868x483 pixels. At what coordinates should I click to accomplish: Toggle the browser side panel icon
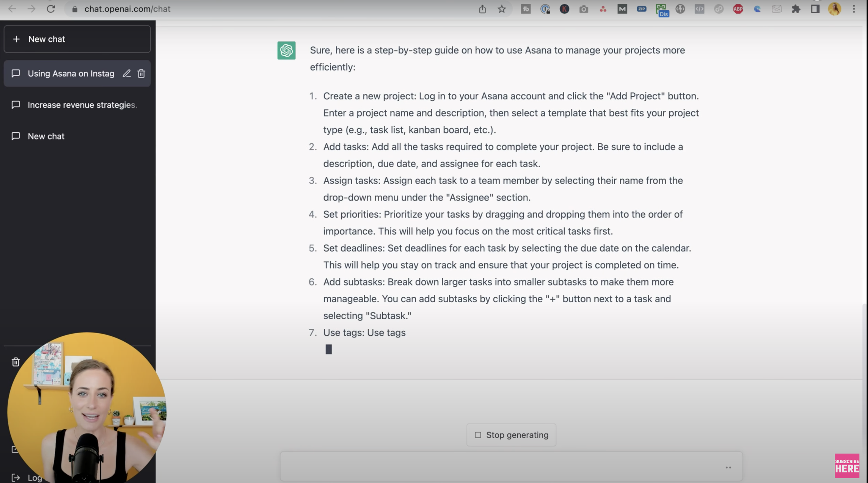(815, 9)
